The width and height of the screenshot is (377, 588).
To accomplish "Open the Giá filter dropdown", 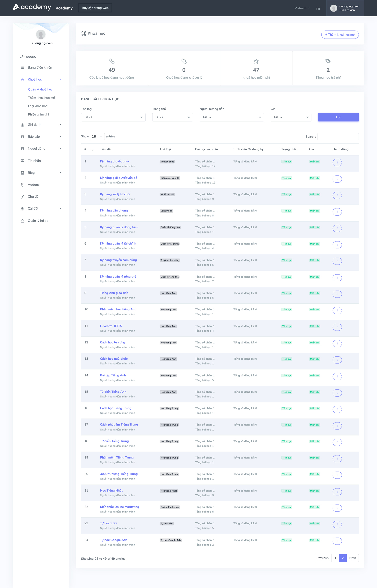I will [x=291, y=117].
